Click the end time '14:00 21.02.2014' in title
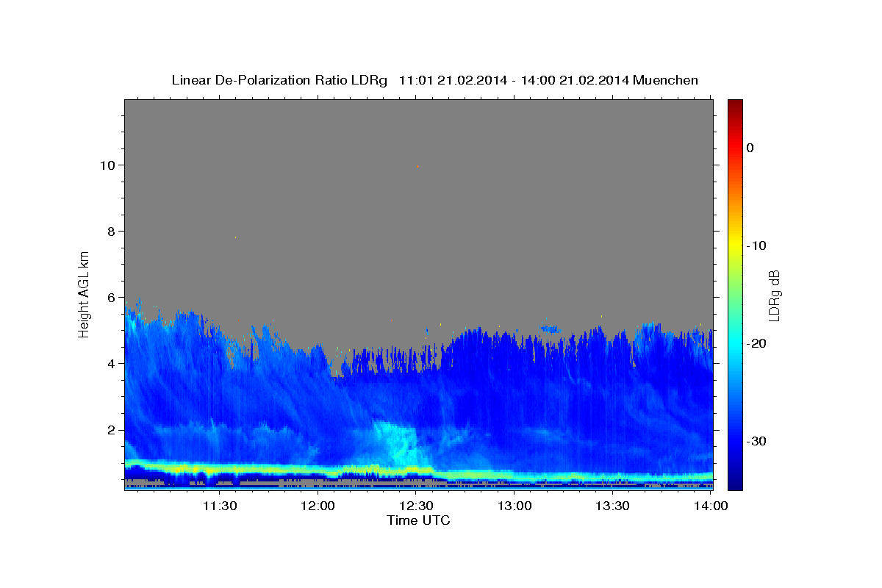Screen dimensions: 882x588 (x=574, y=80)
